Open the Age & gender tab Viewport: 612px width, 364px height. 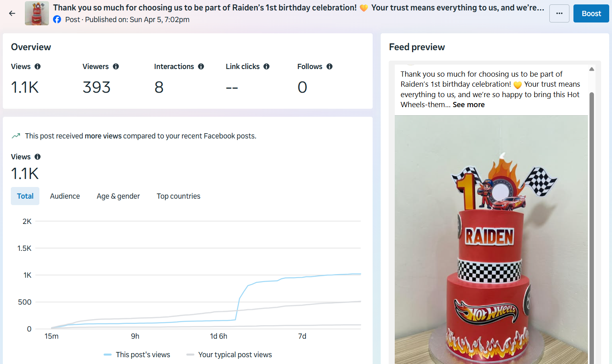118,196
